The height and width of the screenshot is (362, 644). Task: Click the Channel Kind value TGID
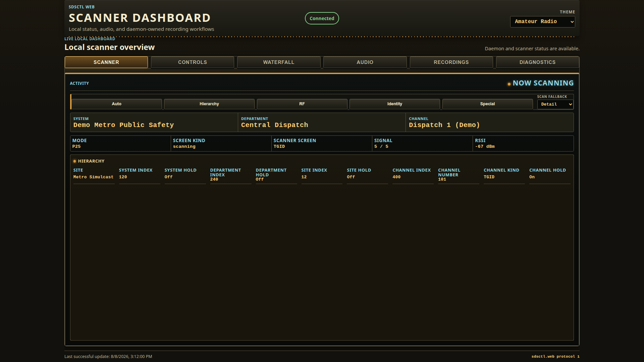click(489, 177)
